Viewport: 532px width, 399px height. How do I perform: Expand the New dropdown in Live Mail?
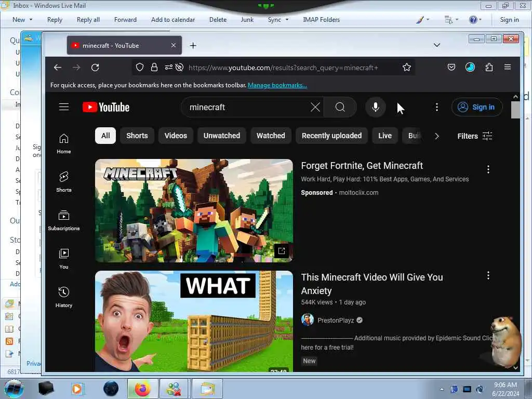(x=31, y=20)
